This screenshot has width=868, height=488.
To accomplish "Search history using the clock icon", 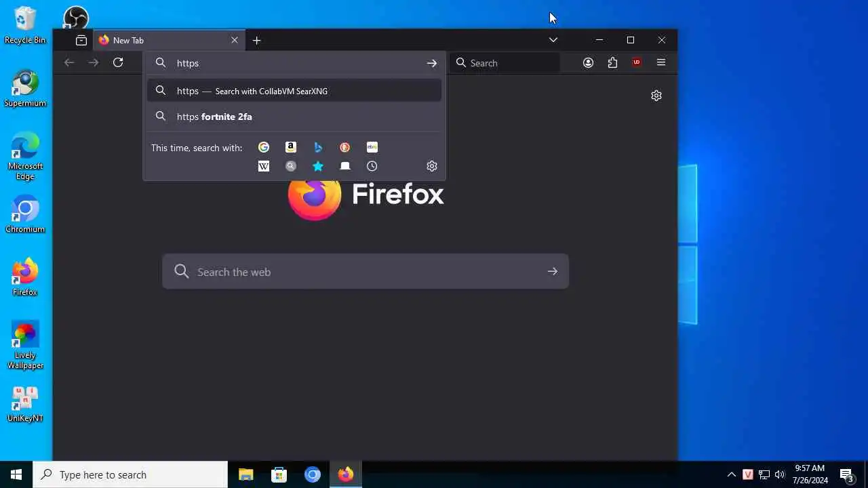I will pos(372,166).
